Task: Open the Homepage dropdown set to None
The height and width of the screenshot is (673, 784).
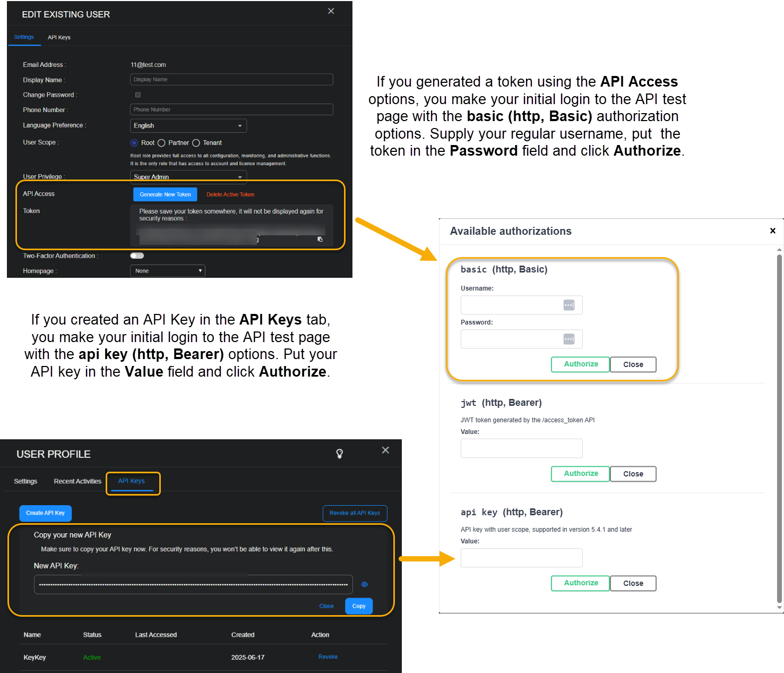Action: pos(167,271)
